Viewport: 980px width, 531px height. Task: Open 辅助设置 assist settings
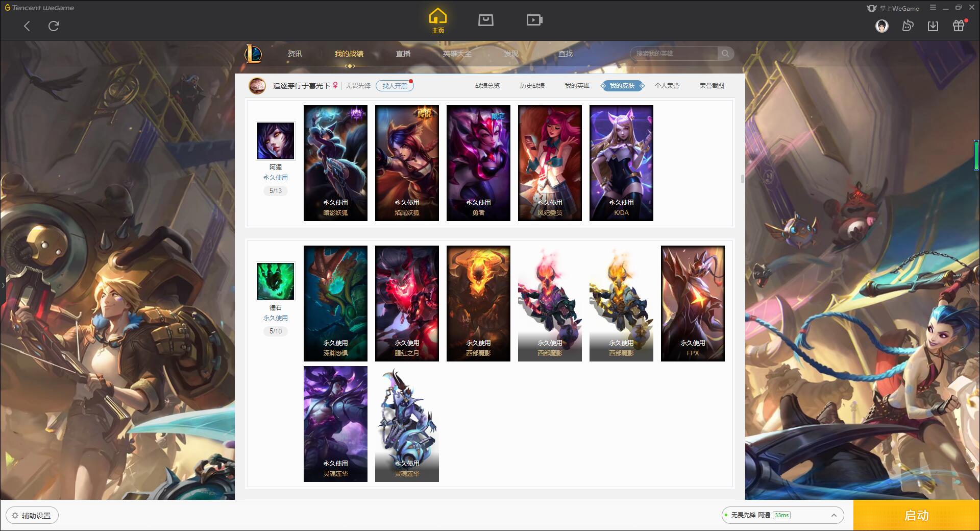point(32,516)
